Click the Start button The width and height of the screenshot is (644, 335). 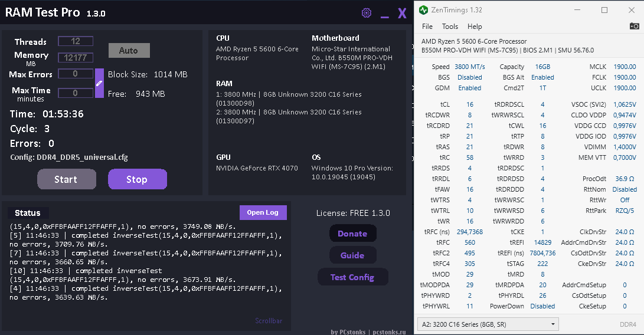67,179
